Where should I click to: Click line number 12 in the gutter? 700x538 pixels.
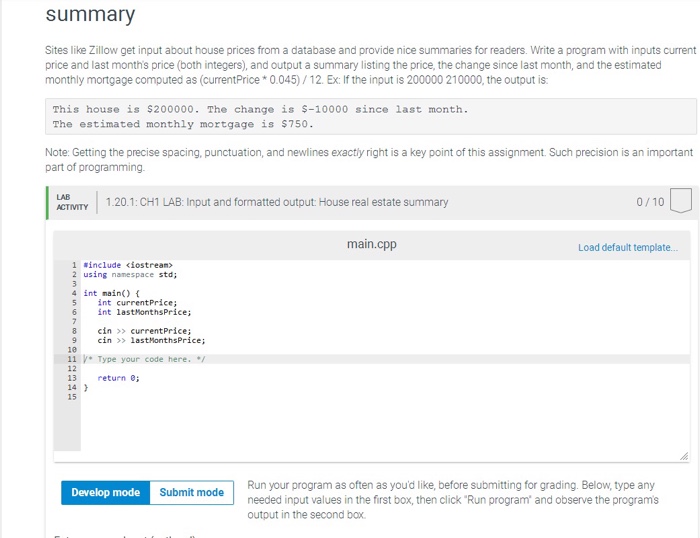pyautogui.click(x=72, y=369)
